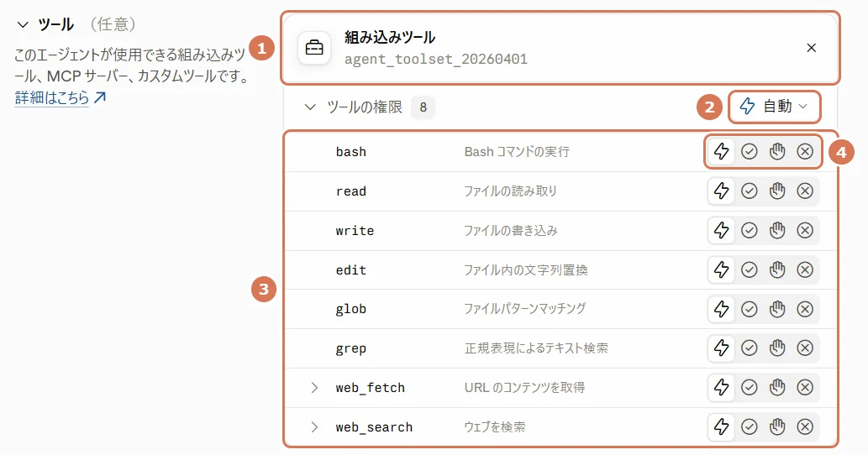
Task: Set write permission to the lightning auto option
Action: pos(721,230)
